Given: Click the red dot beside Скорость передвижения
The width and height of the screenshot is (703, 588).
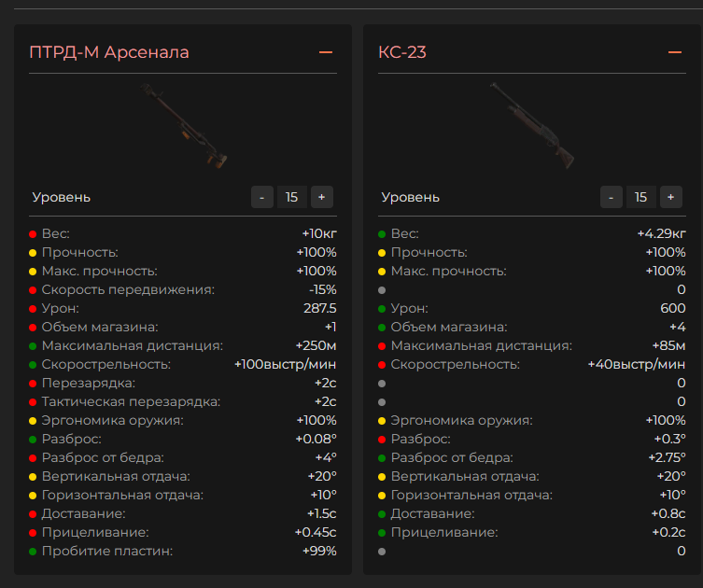Looking at the screenshot, I should tap(33, 289).
